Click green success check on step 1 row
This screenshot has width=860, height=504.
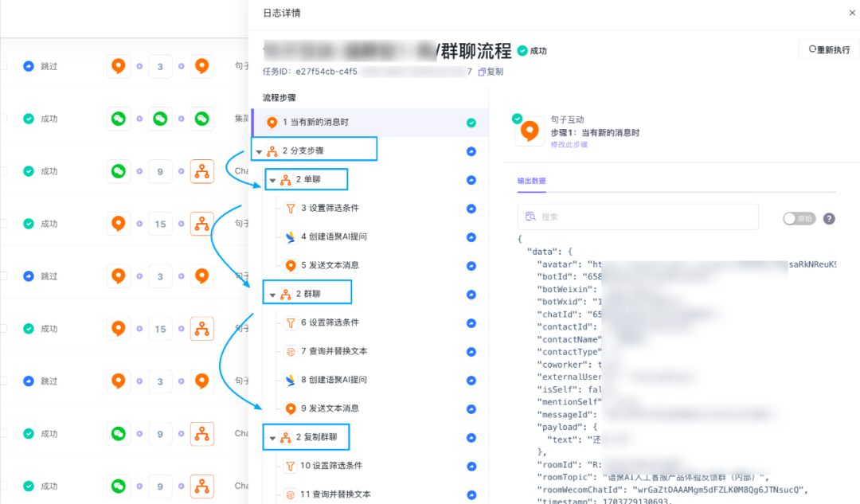tap(471, 123)
